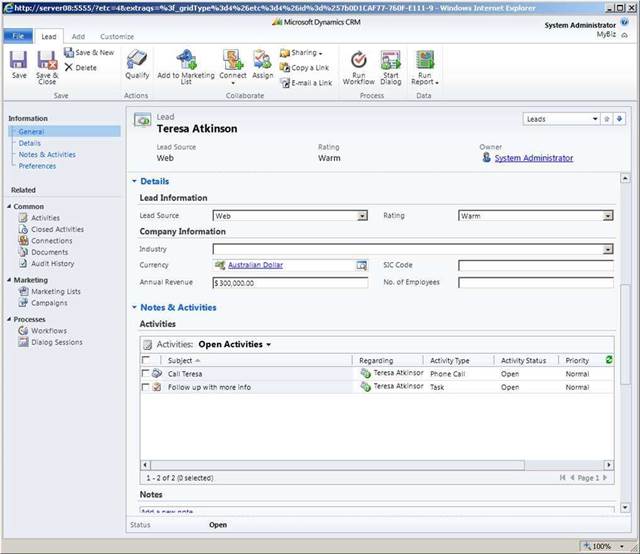The image size is (640, 554).
Task: Open the Sharing dropdown in ribbon
Action: coord(302,53)
